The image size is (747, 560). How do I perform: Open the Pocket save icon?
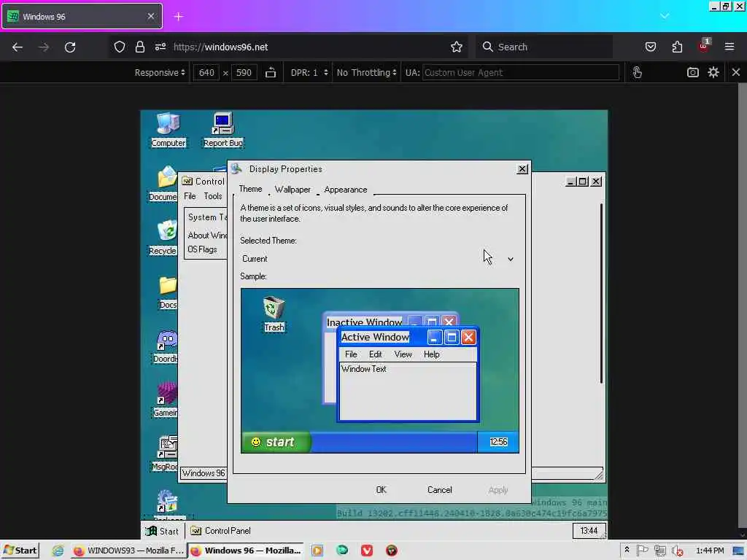coord(651,47)
